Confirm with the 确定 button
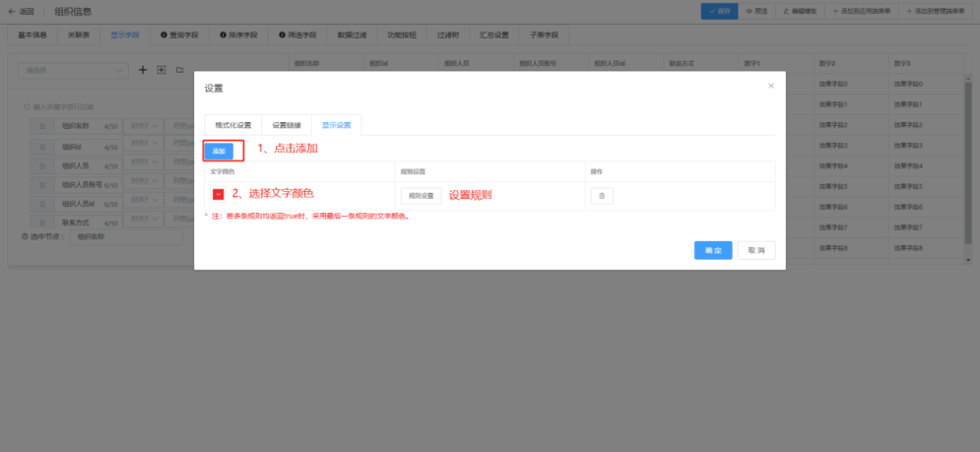980x452 pixels. [x=713, y=250]
